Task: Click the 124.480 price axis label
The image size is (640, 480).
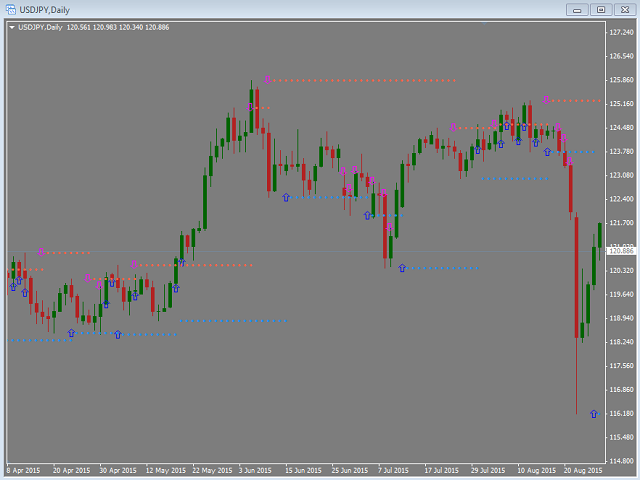Action: [x=621, y=128]
